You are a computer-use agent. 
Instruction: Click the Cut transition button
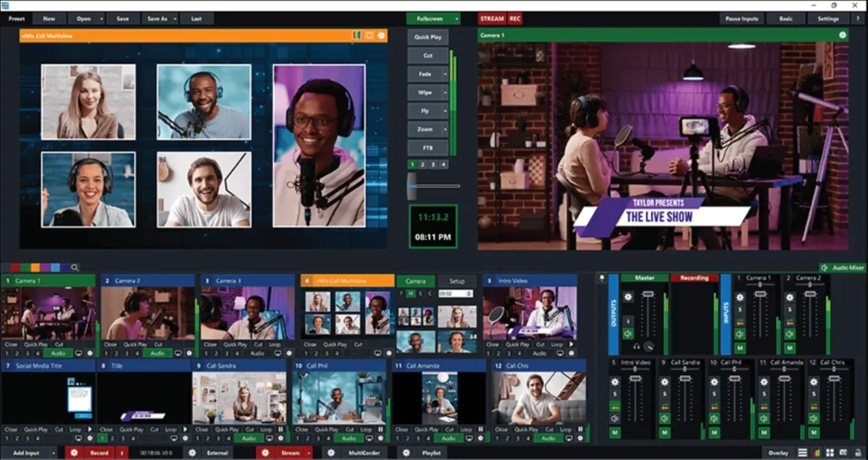point(428,55)
